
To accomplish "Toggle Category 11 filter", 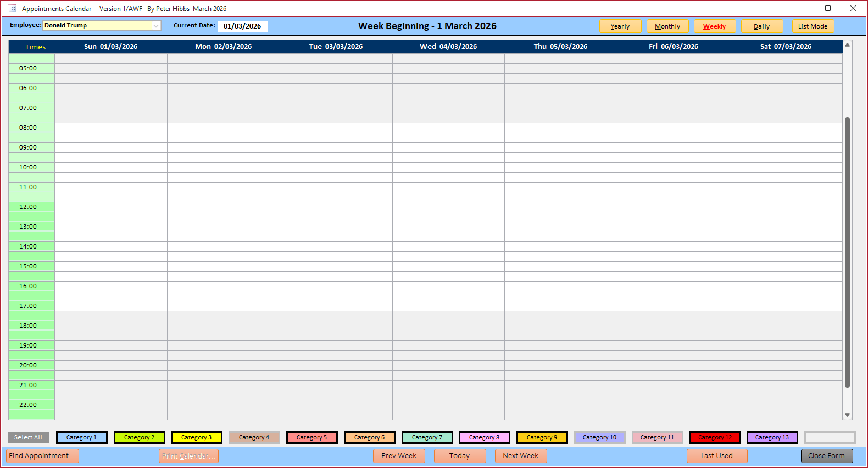I will click(x=658, y=437).
